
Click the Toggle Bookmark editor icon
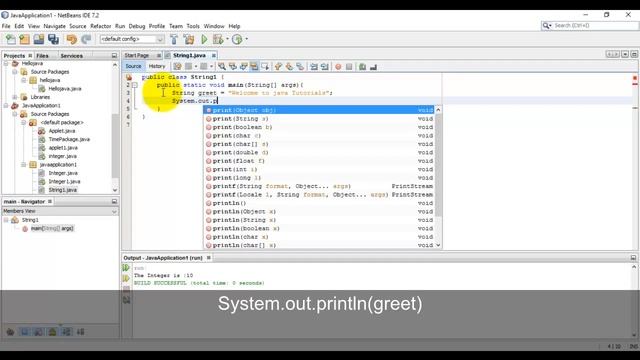pos(300,67)
